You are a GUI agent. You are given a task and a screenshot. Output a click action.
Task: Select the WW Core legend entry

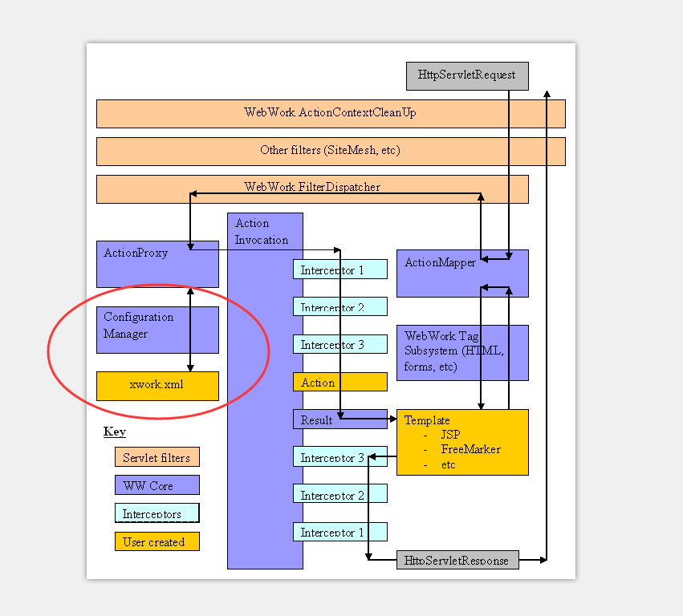(x=157, y=485)
